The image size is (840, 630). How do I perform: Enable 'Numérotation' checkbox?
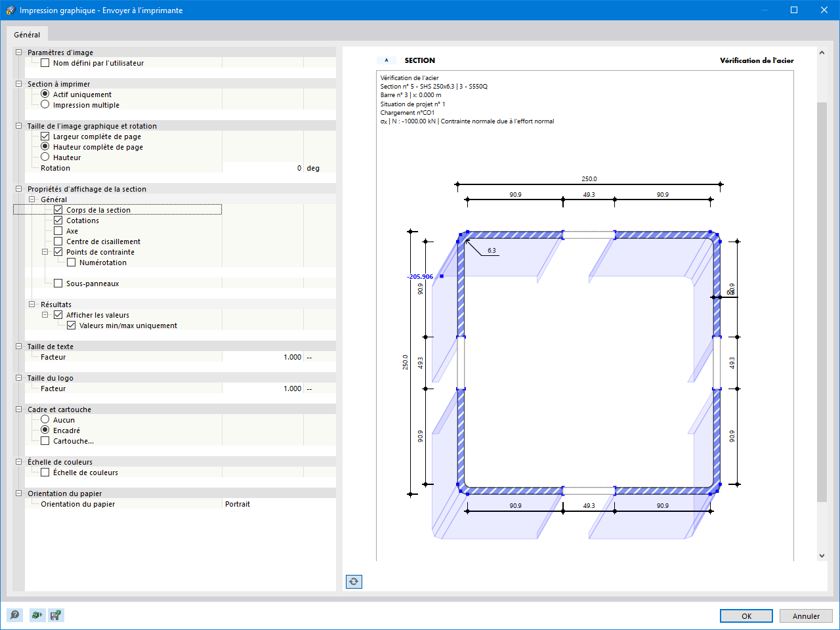(71, 262)
